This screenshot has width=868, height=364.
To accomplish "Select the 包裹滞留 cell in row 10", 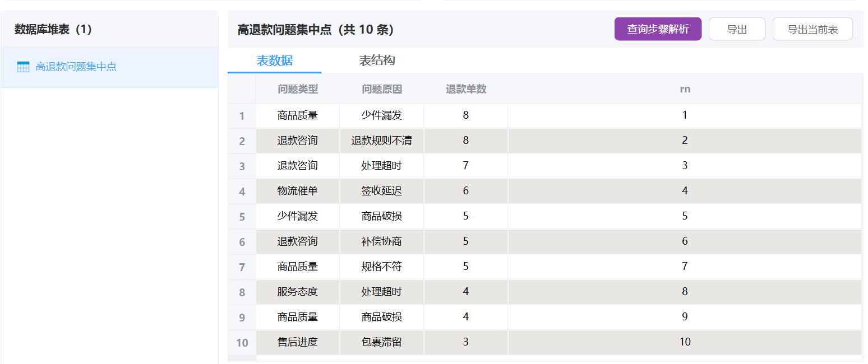I will click(382, 342).
